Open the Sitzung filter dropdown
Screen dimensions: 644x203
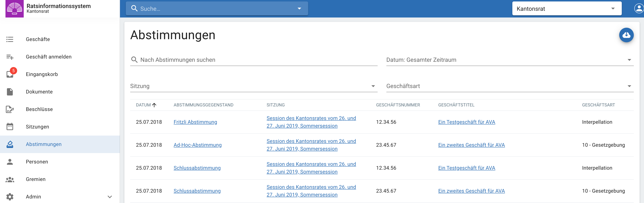coord(253,86)
